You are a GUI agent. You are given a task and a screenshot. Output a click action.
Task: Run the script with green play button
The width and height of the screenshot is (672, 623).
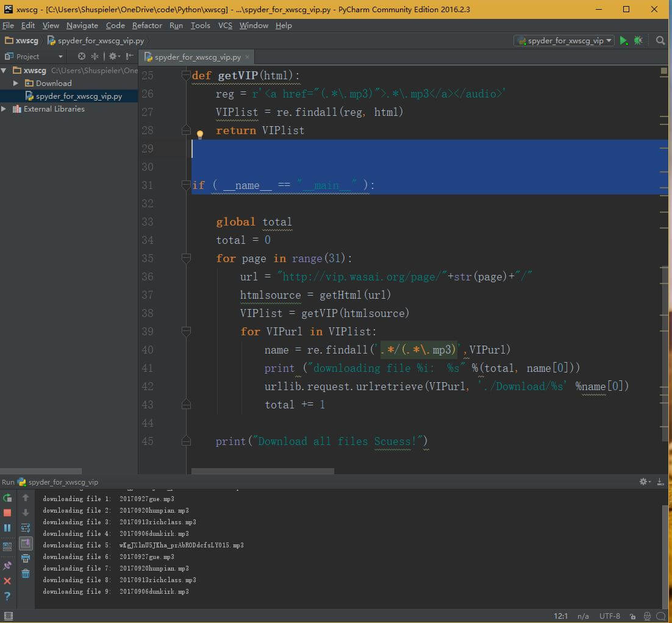623,41
